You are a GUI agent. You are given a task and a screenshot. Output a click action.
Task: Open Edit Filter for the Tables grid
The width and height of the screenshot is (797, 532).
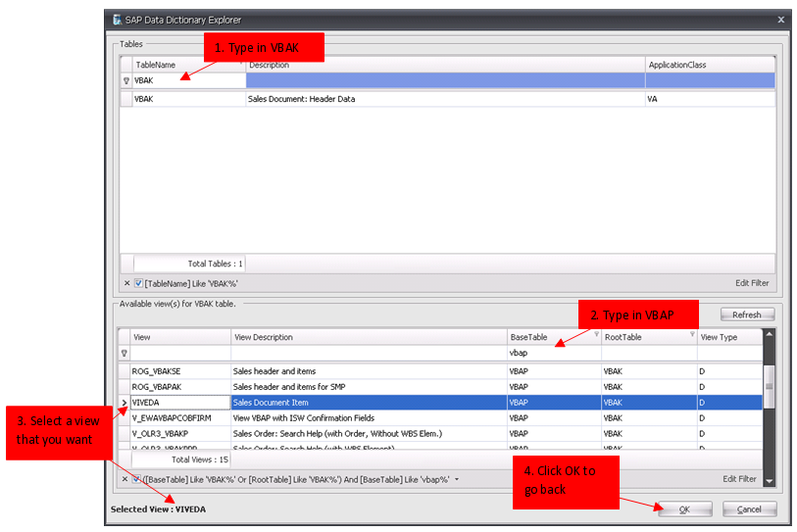(752, 283)
